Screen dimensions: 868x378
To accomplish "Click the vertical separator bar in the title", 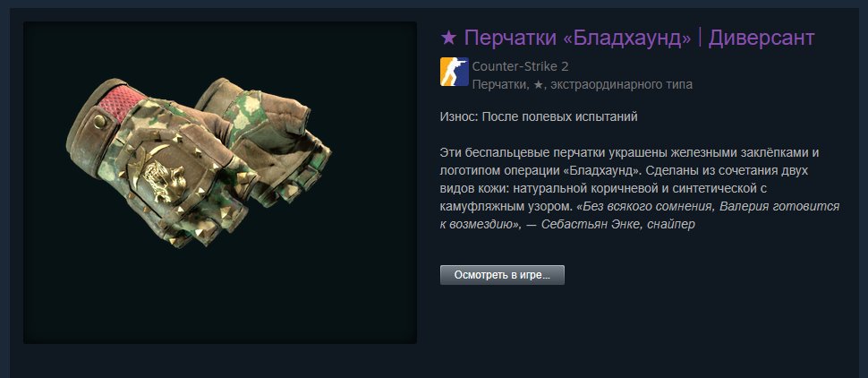I will [701, 38].
